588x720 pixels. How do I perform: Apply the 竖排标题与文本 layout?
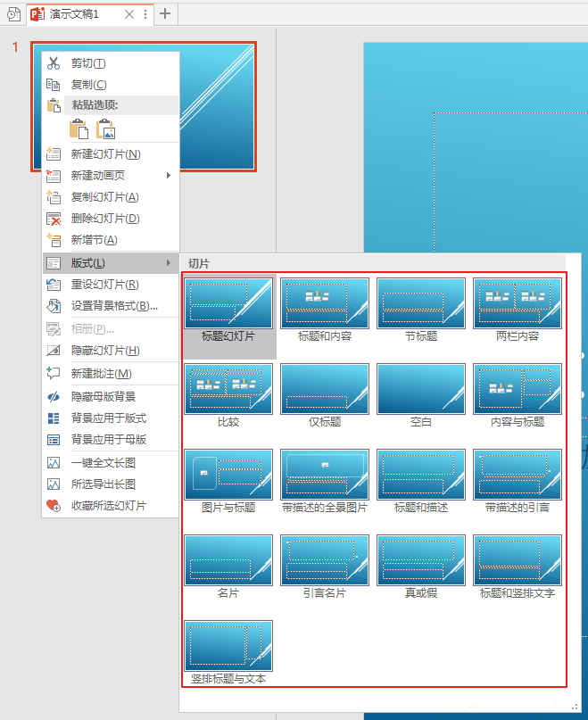click(228, 653)
